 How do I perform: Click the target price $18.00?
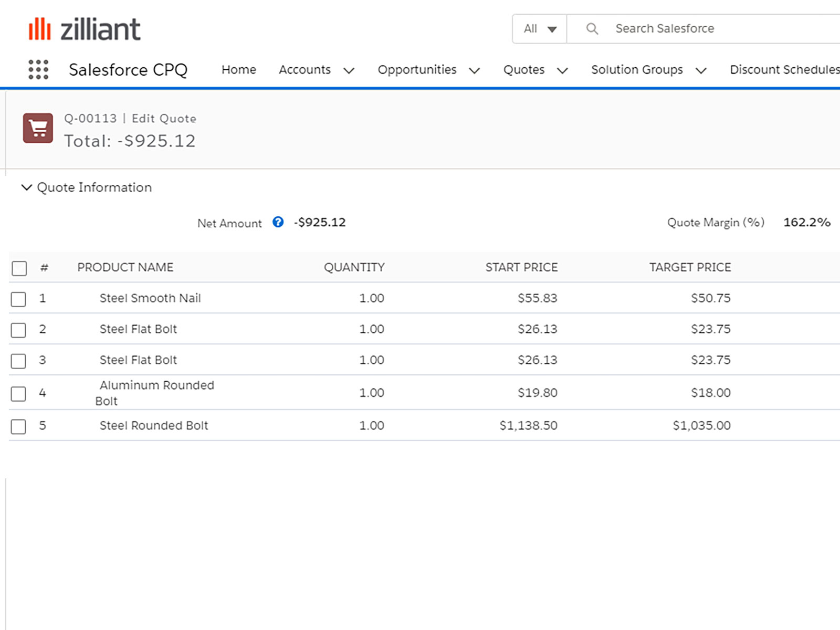click(x=711, y=393)
